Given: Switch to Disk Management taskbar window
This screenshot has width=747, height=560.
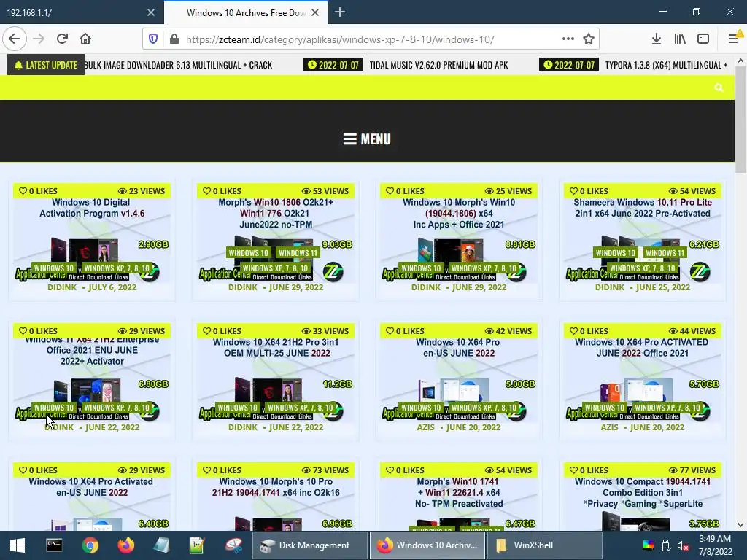Looking at the screenshot, I should 309,545.
